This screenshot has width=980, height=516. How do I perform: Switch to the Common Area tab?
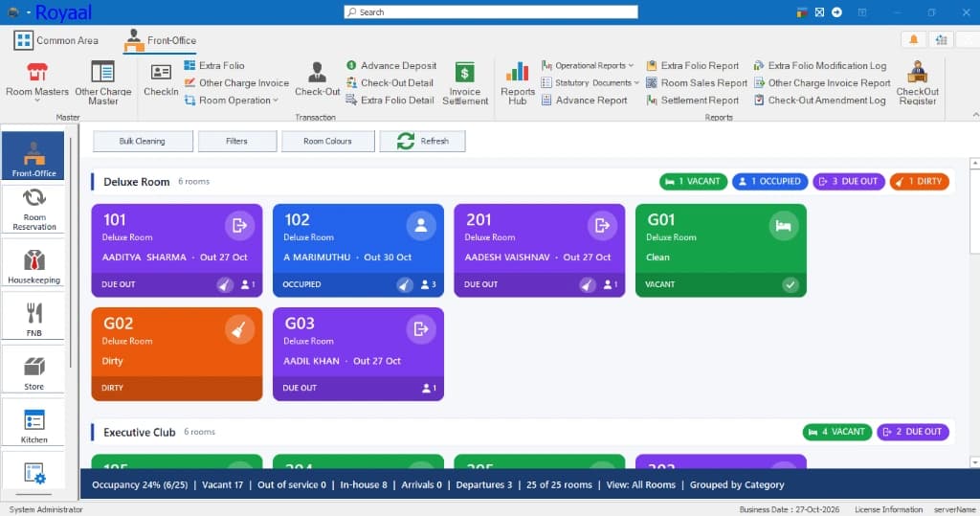coord(56,40)
